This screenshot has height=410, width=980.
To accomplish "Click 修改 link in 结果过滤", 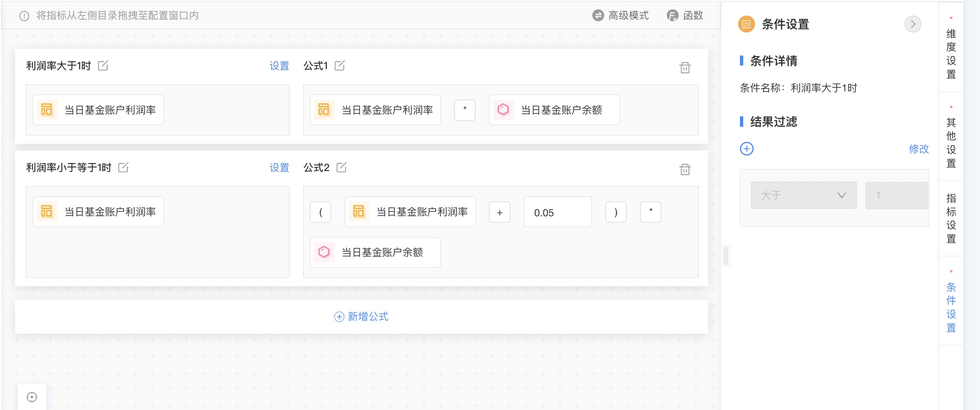I will point(919,149).
